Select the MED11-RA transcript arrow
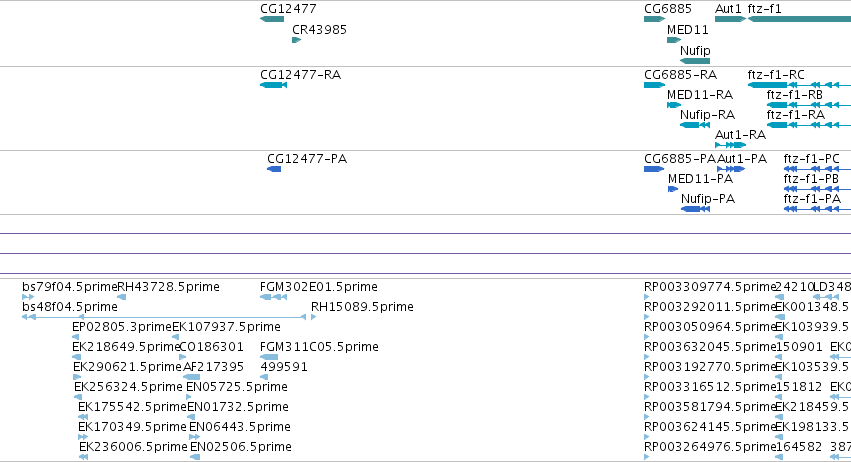851x462 pixels. pos(674,105)
